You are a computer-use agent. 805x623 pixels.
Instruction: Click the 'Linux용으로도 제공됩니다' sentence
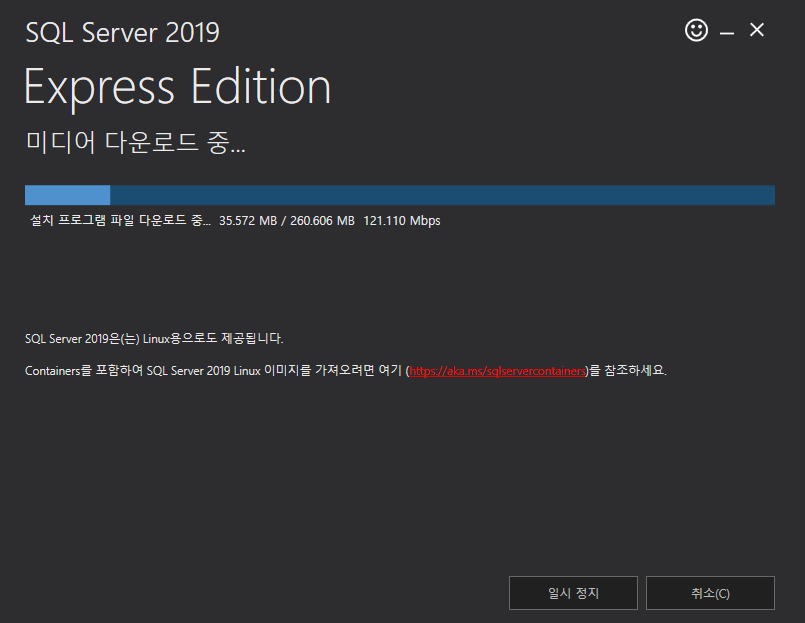click(154, 338)
